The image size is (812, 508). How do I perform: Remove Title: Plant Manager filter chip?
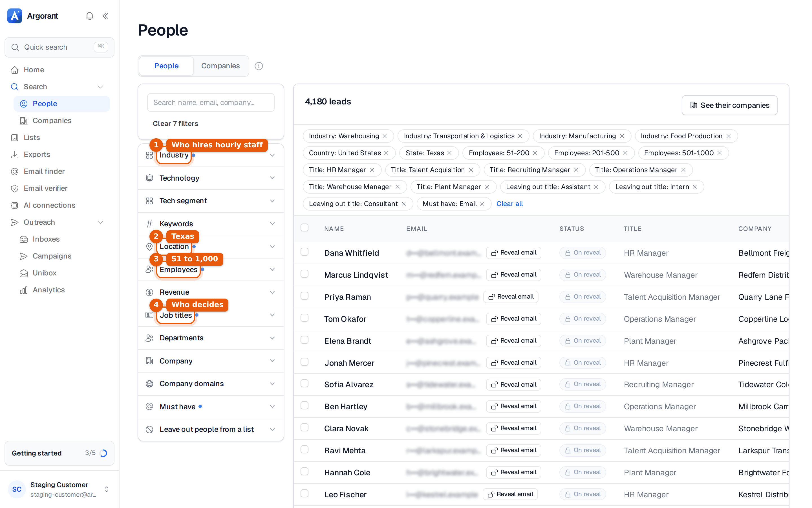(487, 187)
